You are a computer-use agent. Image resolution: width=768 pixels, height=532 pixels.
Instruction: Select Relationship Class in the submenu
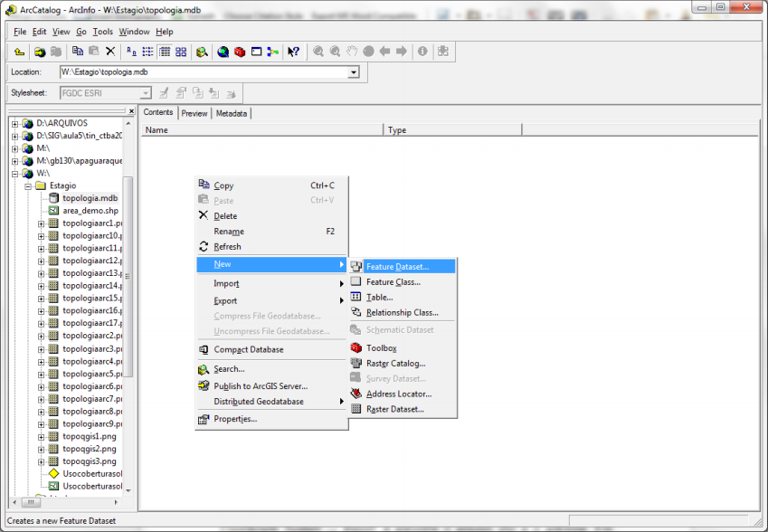coord(403,312)
